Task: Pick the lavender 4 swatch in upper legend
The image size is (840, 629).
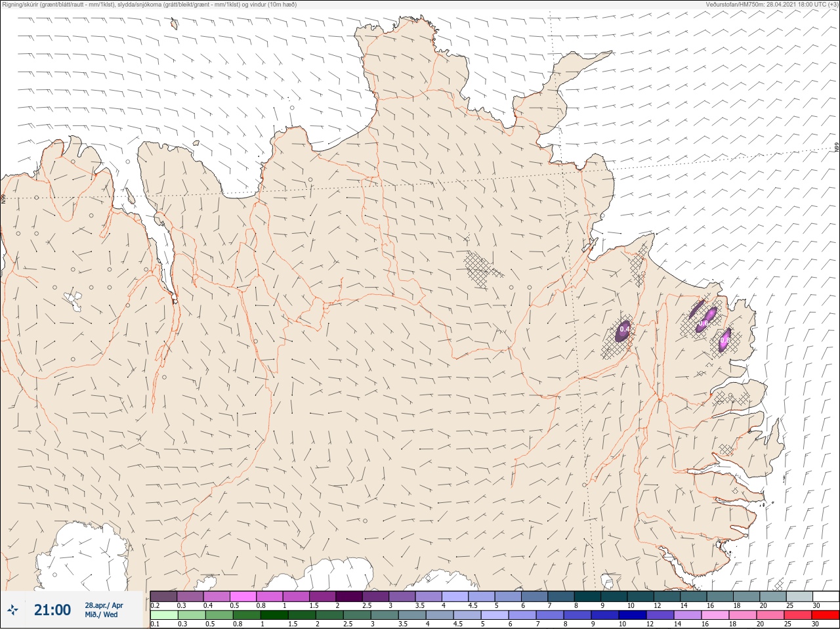Action: 455,596
